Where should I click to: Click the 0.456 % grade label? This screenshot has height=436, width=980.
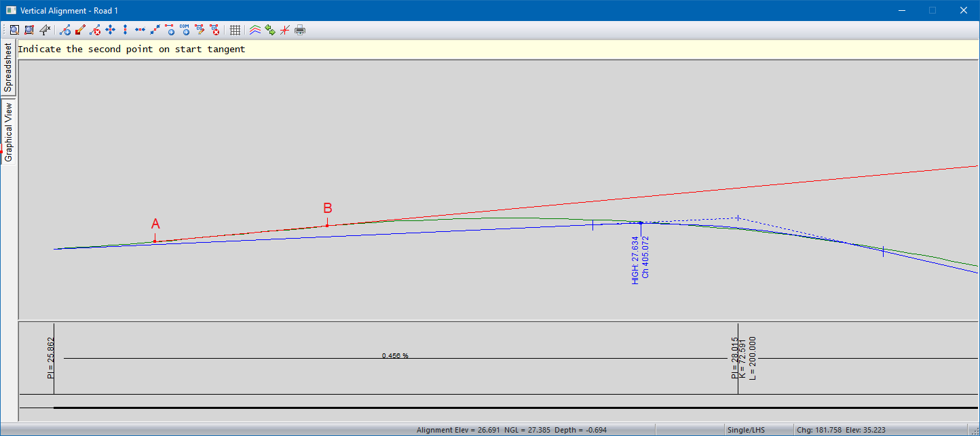(395, 355)
